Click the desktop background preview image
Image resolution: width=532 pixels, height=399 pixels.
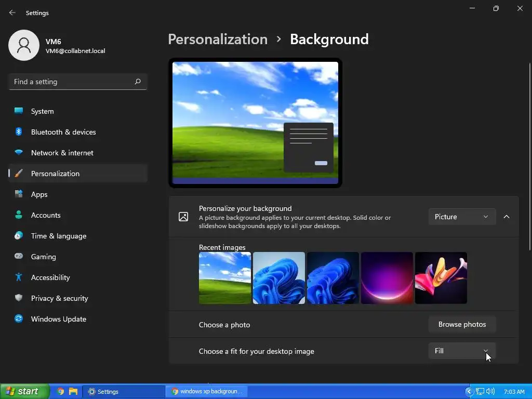coord(255,123)
